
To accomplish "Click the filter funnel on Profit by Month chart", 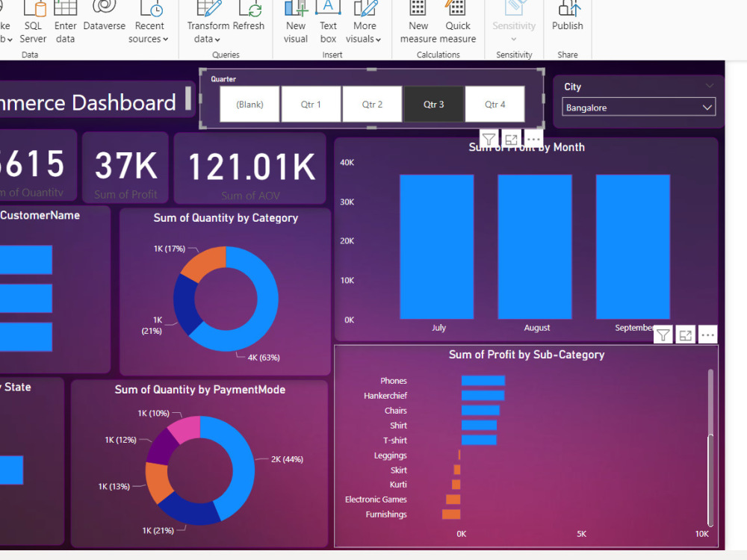I will coord(489,137).
